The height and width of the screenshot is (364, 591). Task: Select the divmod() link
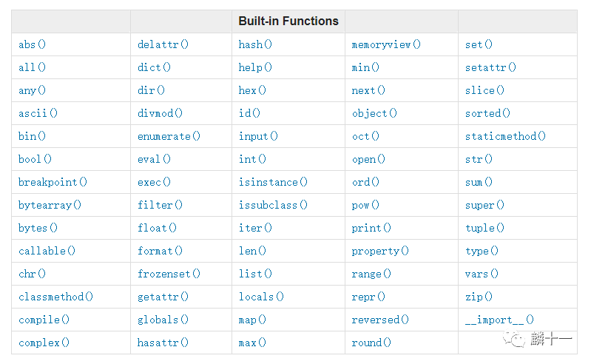point(160,113)
